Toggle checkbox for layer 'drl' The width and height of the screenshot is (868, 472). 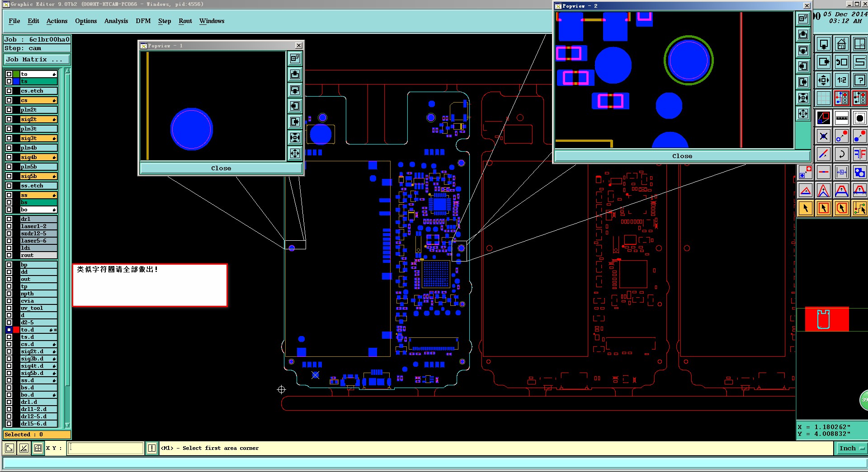tap(9, 219)
